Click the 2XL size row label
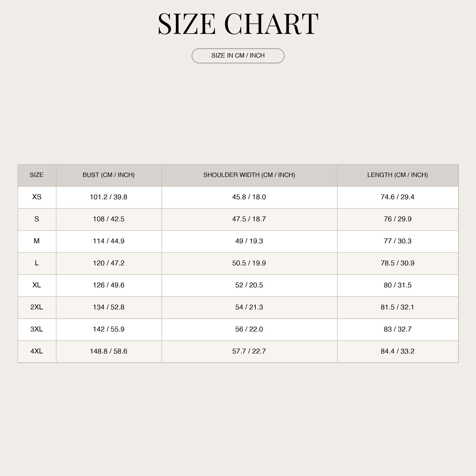The height and width of the screenshot is (476, 476). pyautogui.click(x=37, y=307)
